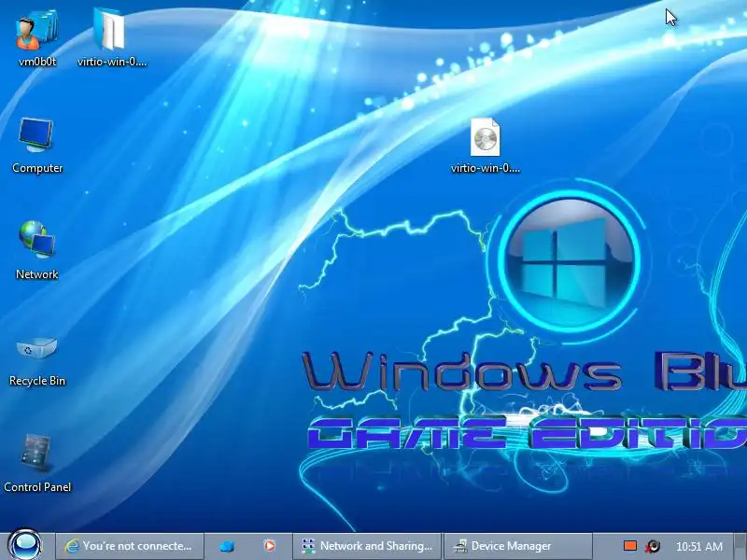Click the orange tray icon
This screenshot has height=560, width=747.
coord(630,546)
